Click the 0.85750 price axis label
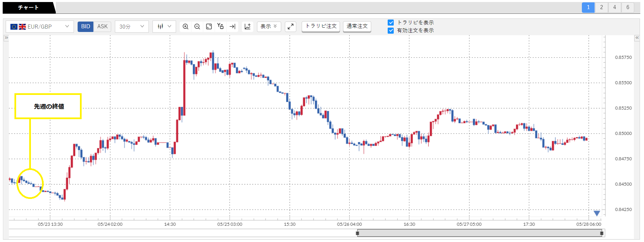Viewport: 644px width, 242px height. tap(623, 57)
